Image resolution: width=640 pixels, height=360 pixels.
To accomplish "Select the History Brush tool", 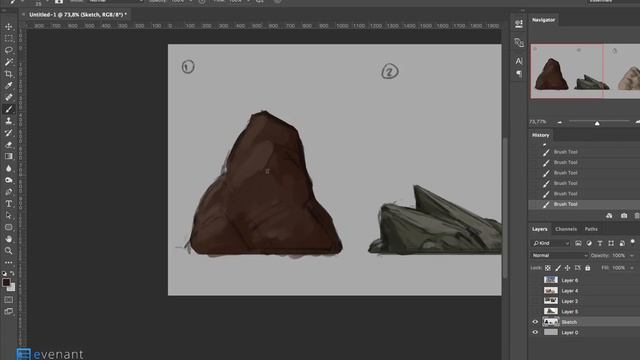I will coord(9,133).
